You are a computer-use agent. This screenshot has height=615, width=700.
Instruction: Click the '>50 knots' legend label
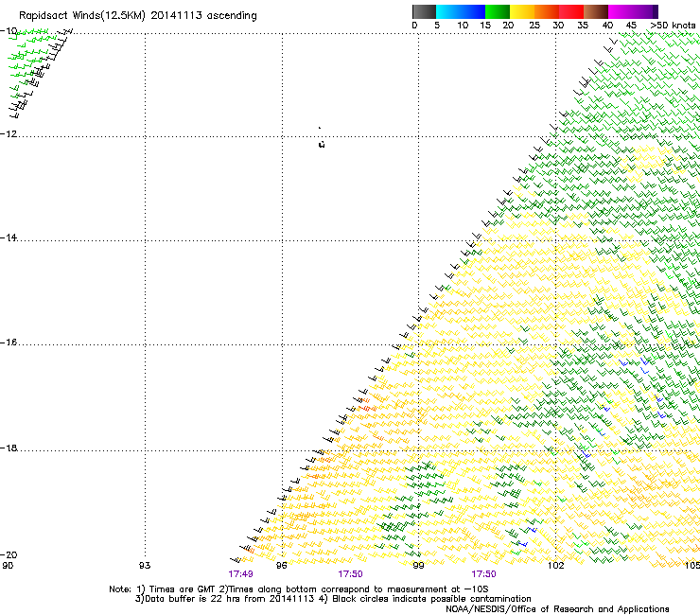point(673,26)
